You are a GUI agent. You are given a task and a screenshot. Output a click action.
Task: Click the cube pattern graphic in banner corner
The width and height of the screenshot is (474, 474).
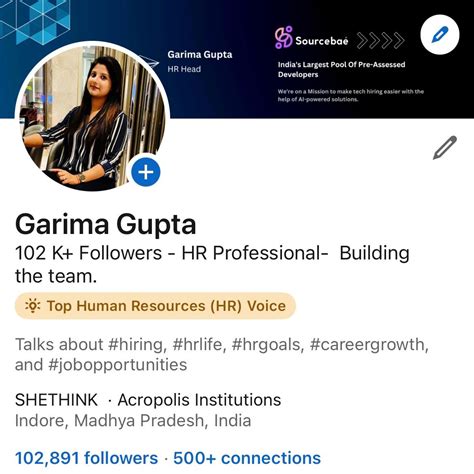coord(33,21)
